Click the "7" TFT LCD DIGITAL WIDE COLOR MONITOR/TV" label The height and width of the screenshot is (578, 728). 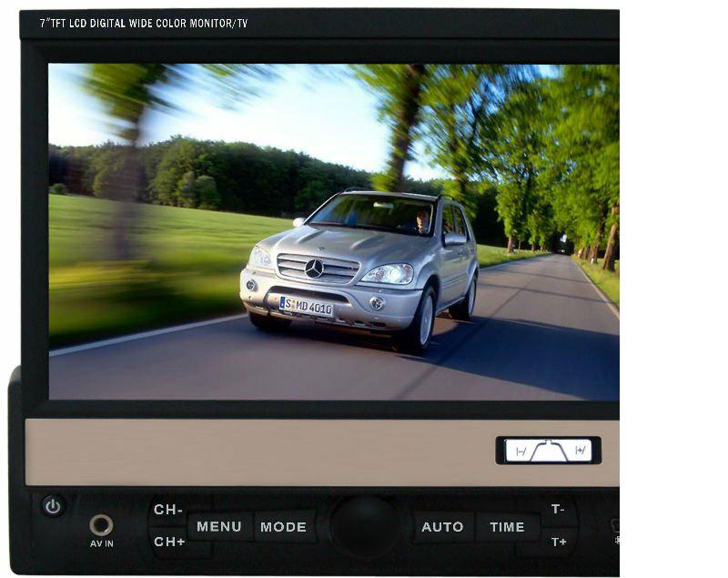coord(144,24)
